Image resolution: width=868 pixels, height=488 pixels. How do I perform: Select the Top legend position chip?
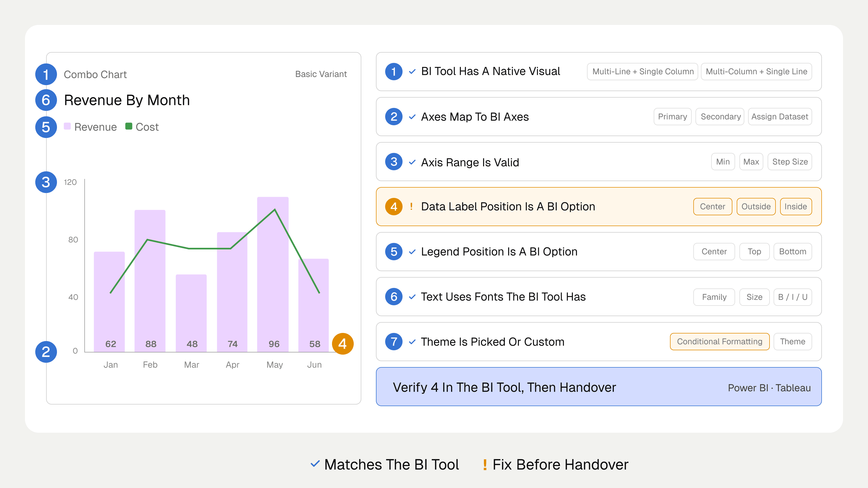[754, 252]
